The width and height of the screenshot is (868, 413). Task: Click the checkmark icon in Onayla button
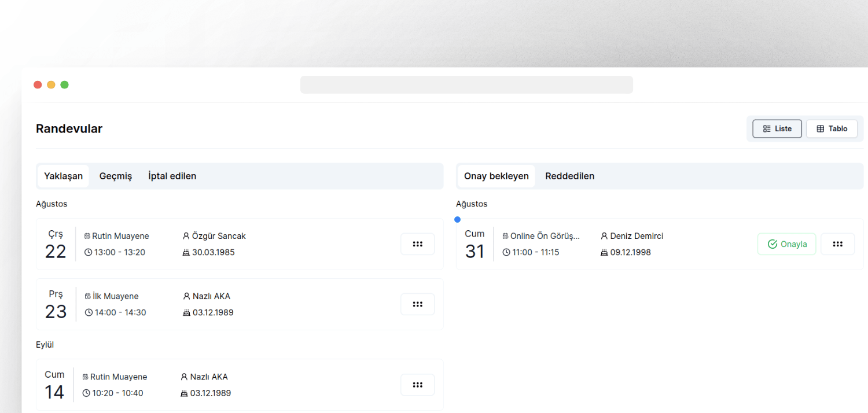(x=772, y=244)
